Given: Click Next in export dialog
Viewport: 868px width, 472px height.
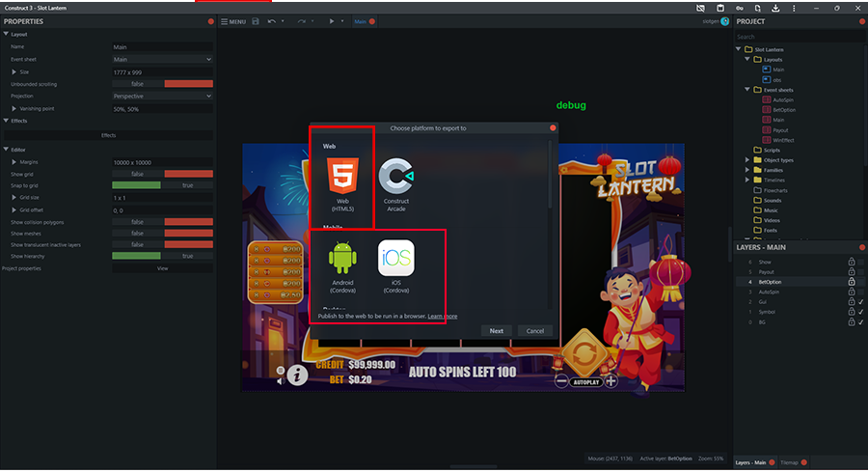Looking at the screenshot, I should (497, 331).
